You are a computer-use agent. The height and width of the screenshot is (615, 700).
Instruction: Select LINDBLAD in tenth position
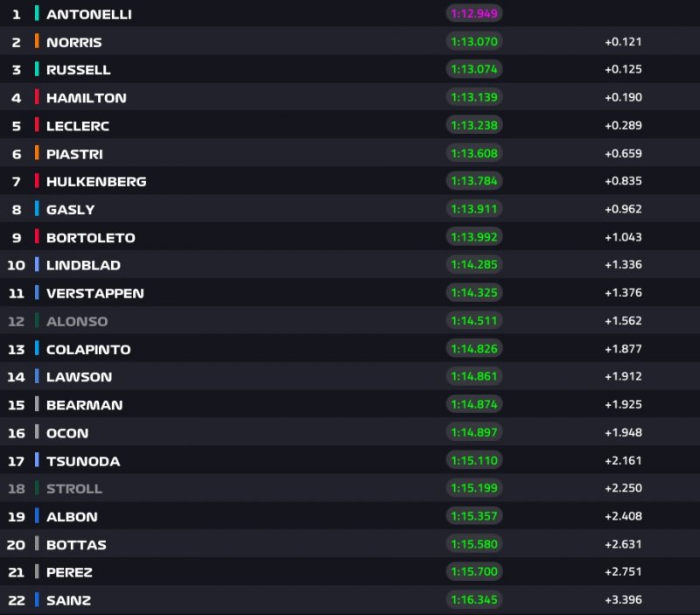tap(83, 265)
